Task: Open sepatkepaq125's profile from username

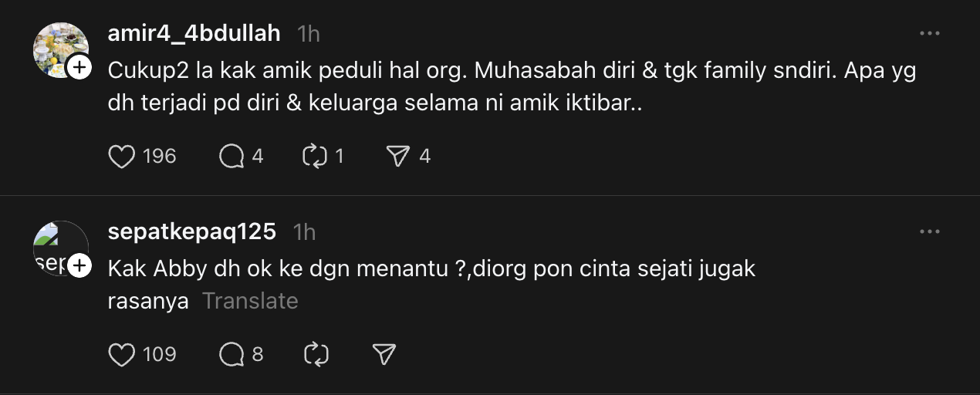Action: click(192, 231)
